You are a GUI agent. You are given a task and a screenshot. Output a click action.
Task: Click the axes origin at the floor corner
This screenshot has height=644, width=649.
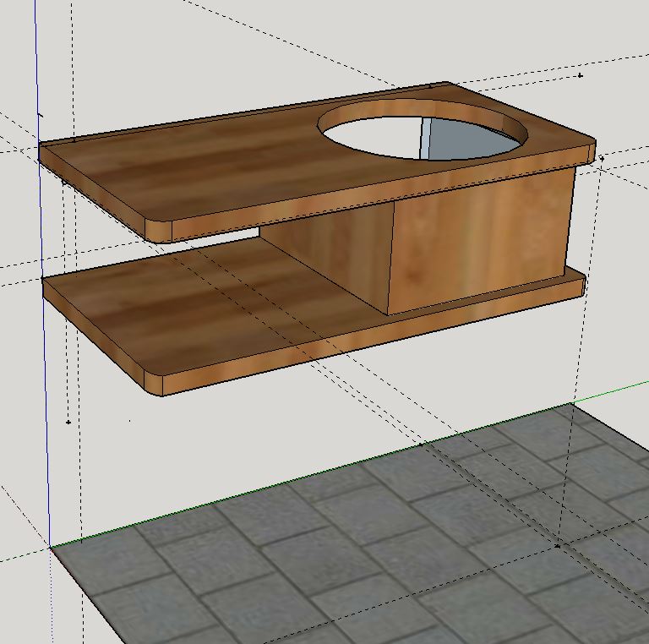pos(50,547)
